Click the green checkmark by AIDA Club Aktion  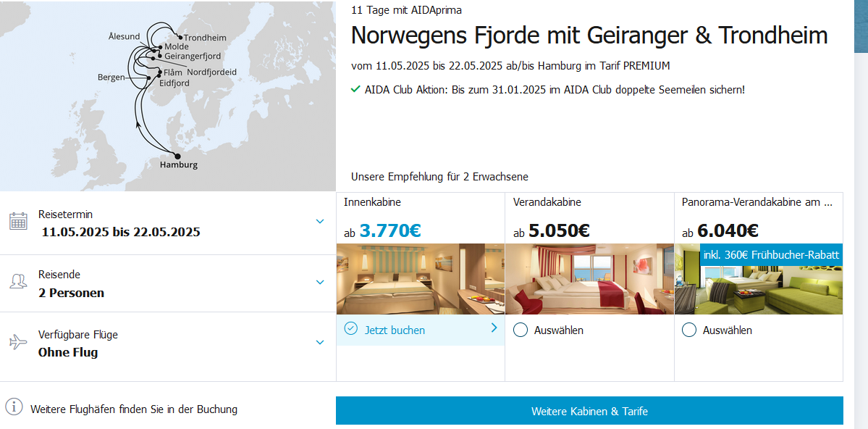pos(355,89)
